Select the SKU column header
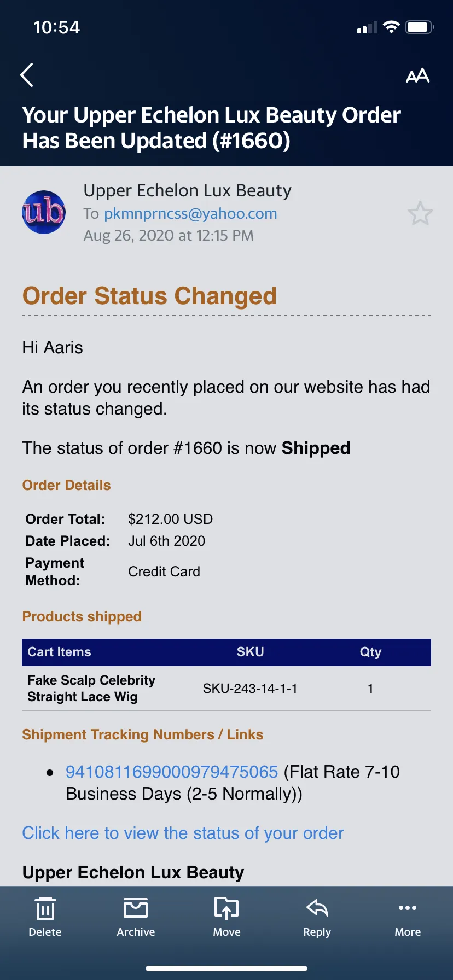This screenshot has width=453, height=980. [250, 652]
